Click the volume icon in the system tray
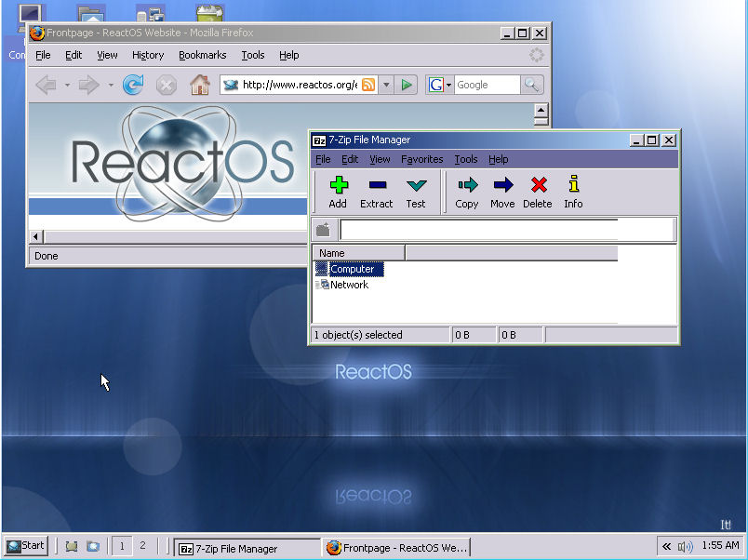This screenshot has width=748, height=560. coord(686,546)
